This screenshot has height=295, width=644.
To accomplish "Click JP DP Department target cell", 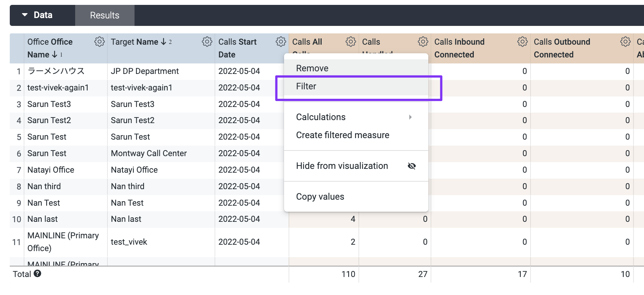I will (145, 71).
